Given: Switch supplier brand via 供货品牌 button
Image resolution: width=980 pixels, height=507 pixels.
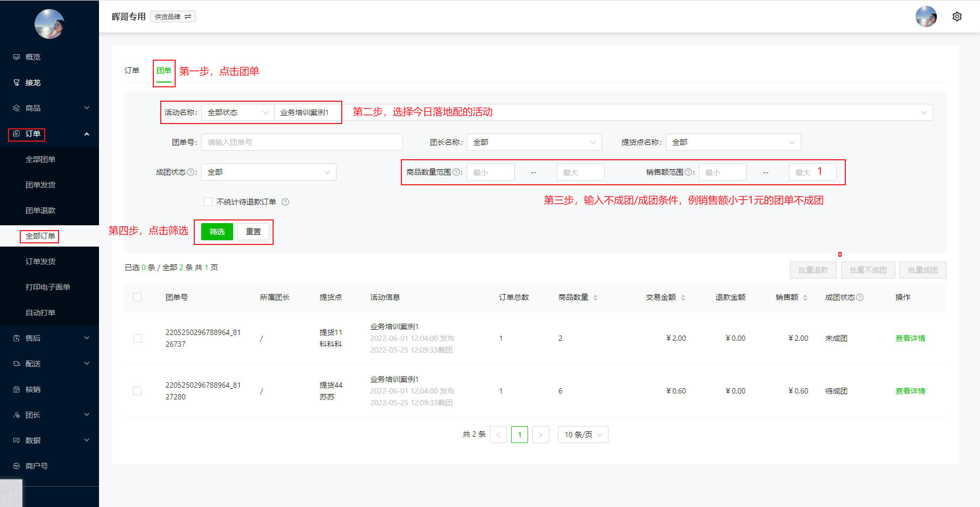Looking at the screenshot, I should point(173,17).
